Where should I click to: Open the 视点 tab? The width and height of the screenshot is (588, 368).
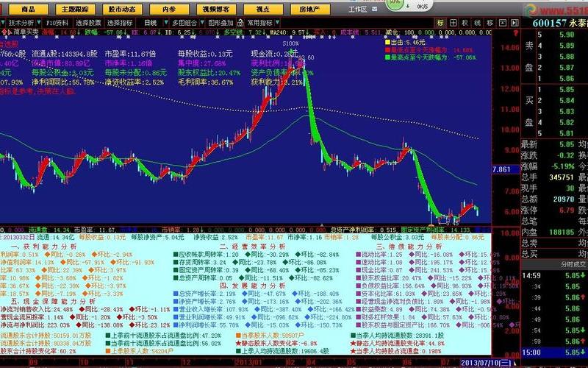click(263, 10)
